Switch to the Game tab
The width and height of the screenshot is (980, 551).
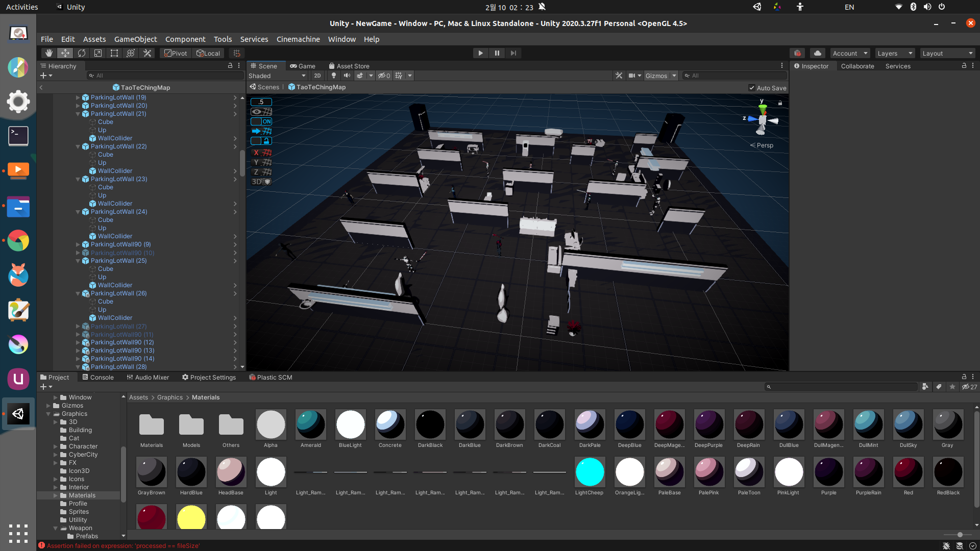[x=303, y=66]
